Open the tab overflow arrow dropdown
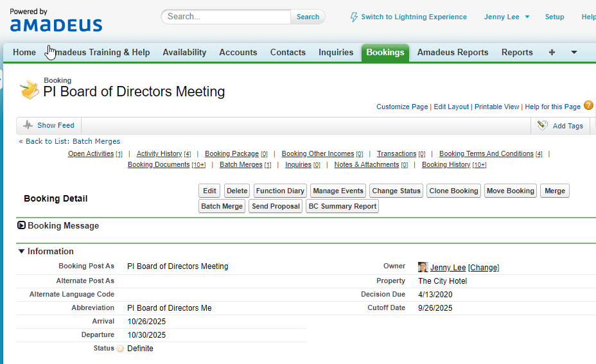 tap(574, 53)
